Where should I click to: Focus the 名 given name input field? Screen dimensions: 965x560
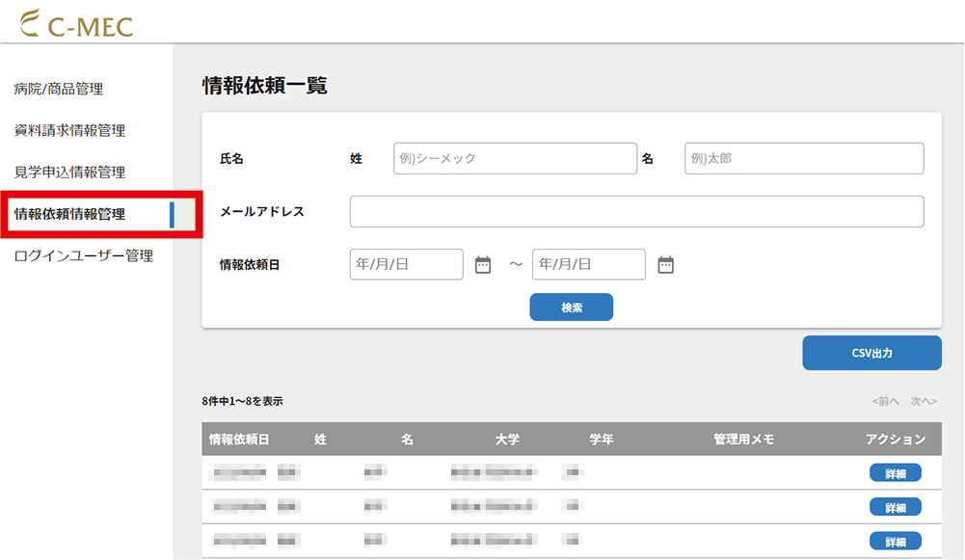point(804,158)
